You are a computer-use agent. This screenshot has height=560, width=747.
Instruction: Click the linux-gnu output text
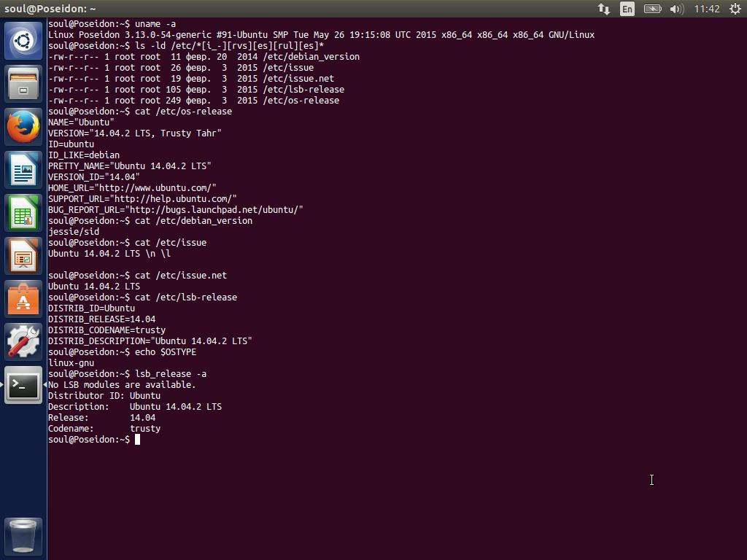click(x=71, y=363)
